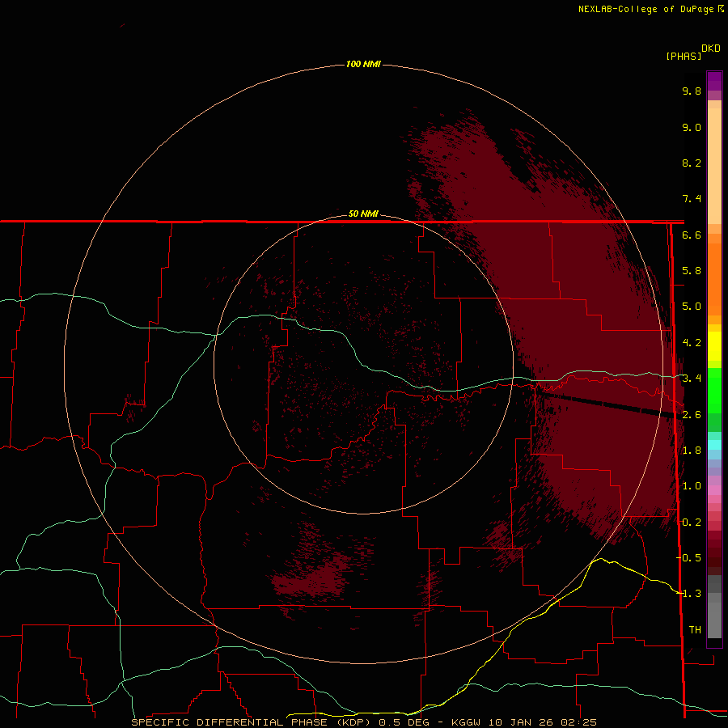The width and height of the screenshot is (728, 728).
Task: Click the TH legend label
Action: click(x=695, y=630)
